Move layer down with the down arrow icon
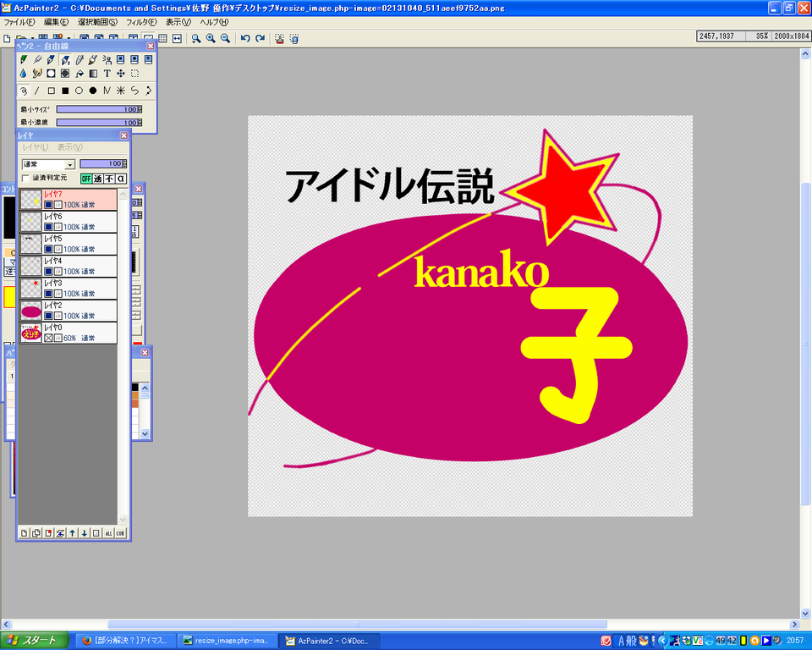The width and height of the screenshot is (812, 650). 85,533
